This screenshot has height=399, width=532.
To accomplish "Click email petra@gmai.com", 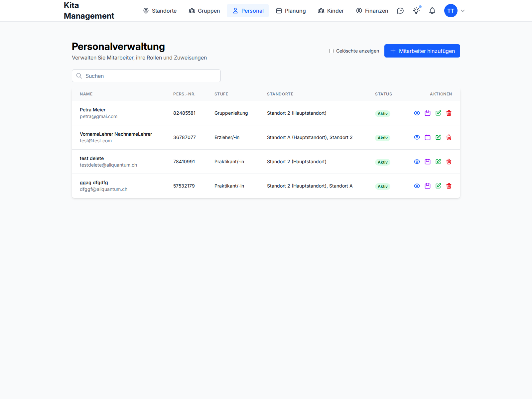I will point(98,116).
